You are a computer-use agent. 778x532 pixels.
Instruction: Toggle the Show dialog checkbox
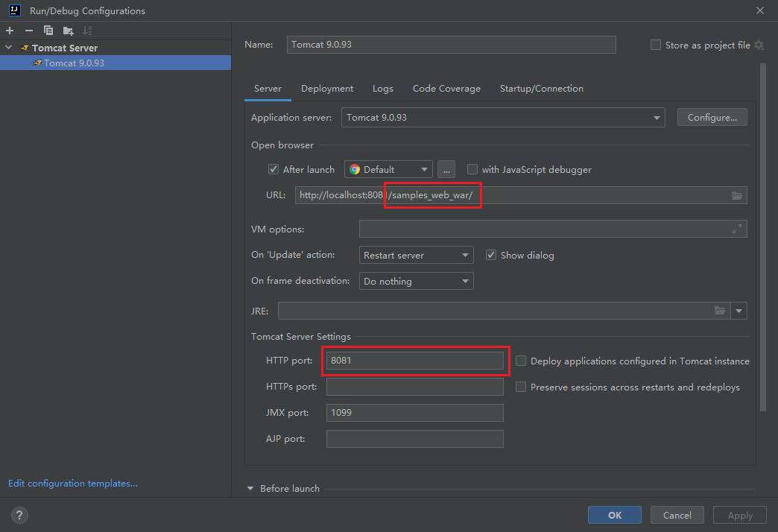click(x=491, y=255)
